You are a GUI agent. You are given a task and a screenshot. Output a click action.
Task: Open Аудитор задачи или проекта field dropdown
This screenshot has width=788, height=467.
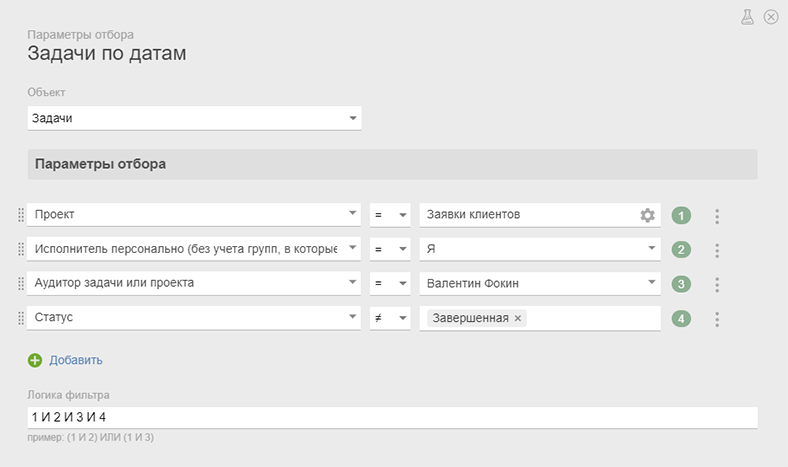click(352, 284)
